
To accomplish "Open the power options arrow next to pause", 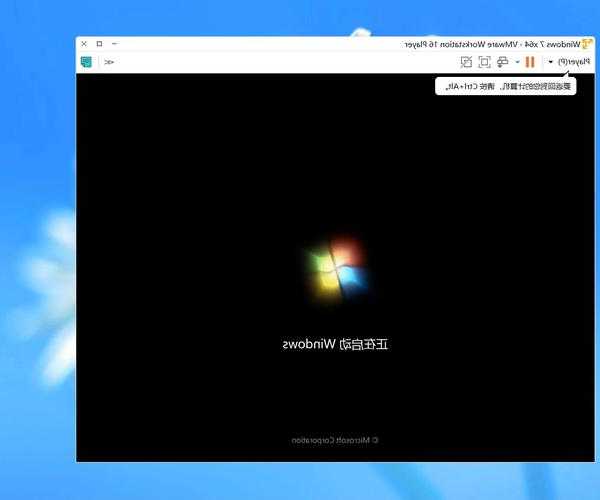I will tap(517, 62).
